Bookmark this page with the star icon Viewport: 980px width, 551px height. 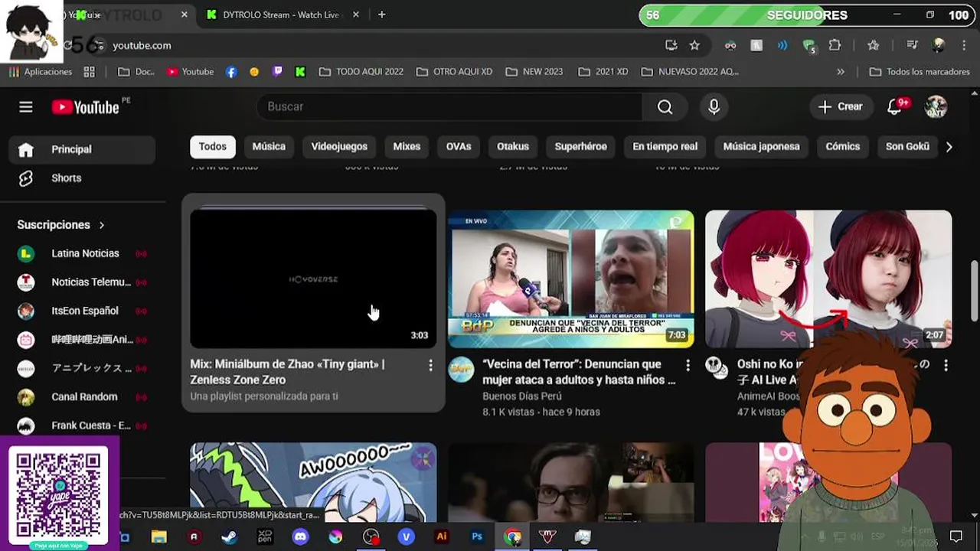click(x=694, y=45)
